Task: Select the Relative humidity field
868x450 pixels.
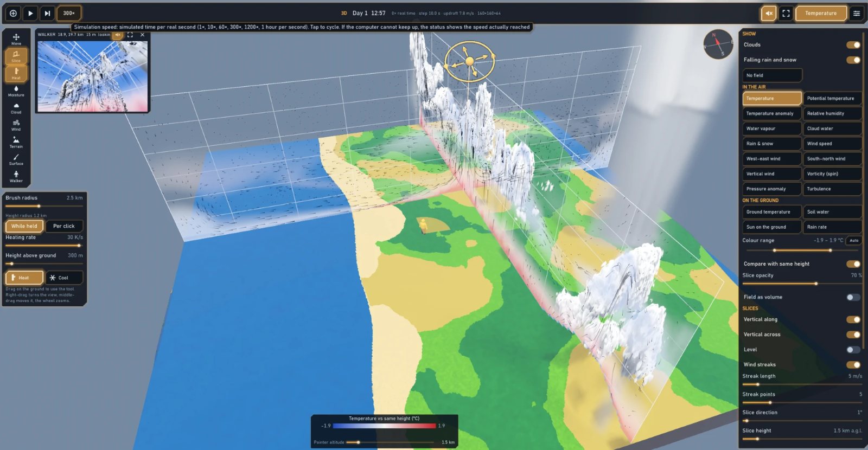Action: click(x=832, y=113)
